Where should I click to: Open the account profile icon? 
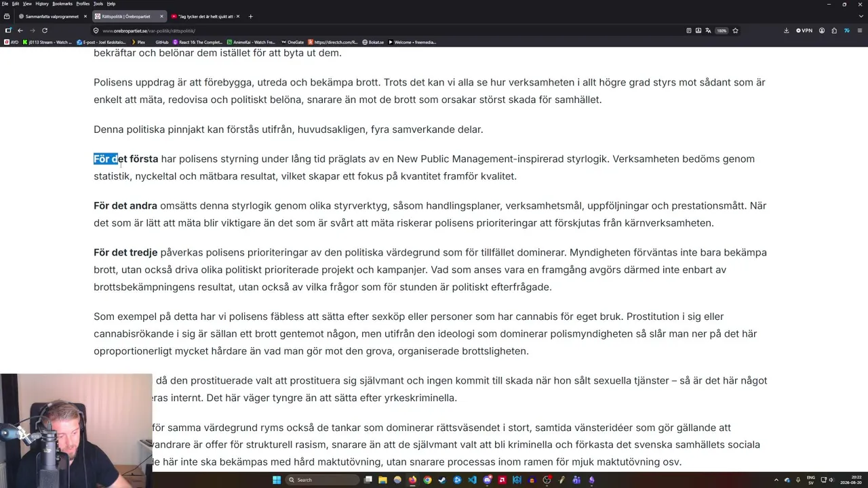point(822,30)
